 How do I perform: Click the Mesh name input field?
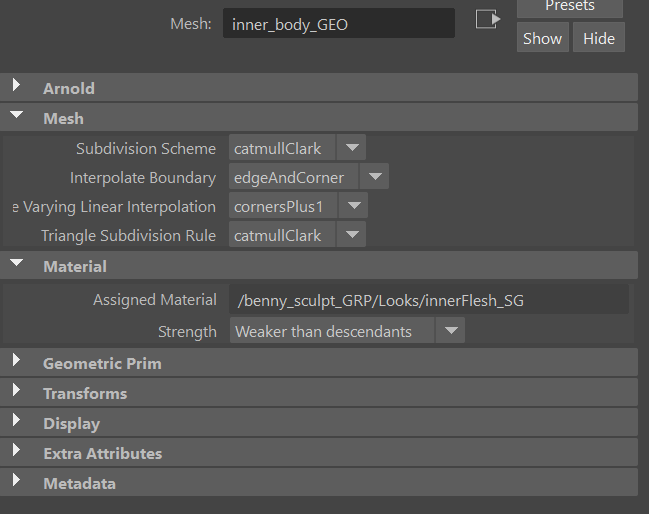click(339, 24)
